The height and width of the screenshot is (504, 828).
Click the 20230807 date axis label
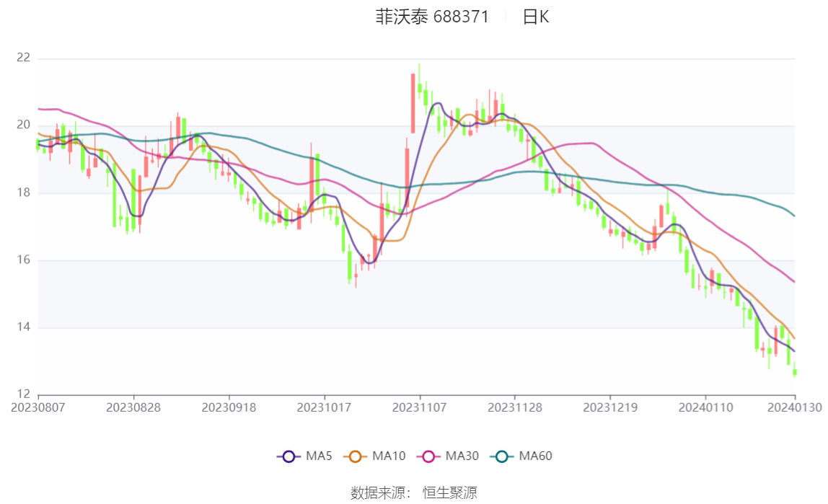pyautogui.click(x=38, y=408)
